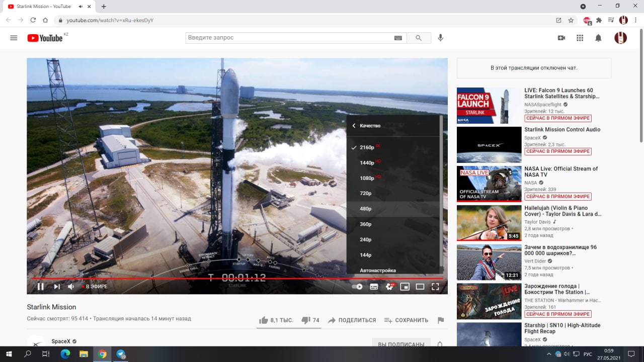
Task: Click ПОДЕЛИТЬСЯ share button
Action: 352,320
